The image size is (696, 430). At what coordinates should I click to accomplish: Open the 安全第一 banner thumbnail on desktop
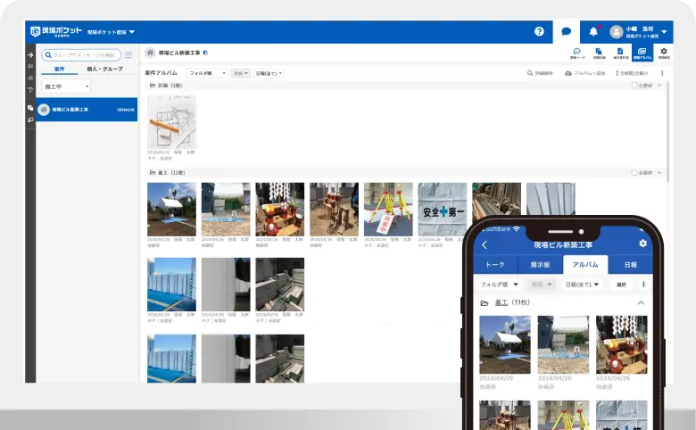[443, 209]
